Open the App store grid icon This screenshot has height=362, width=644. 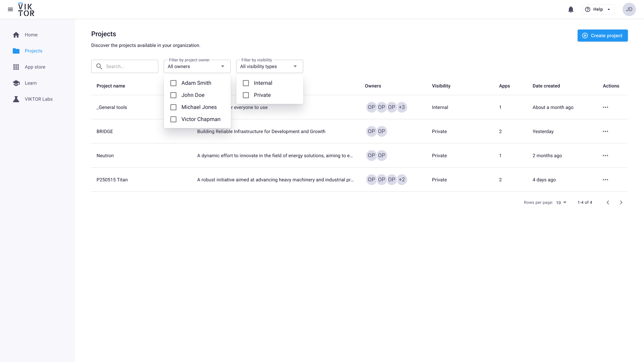[16, 67]
